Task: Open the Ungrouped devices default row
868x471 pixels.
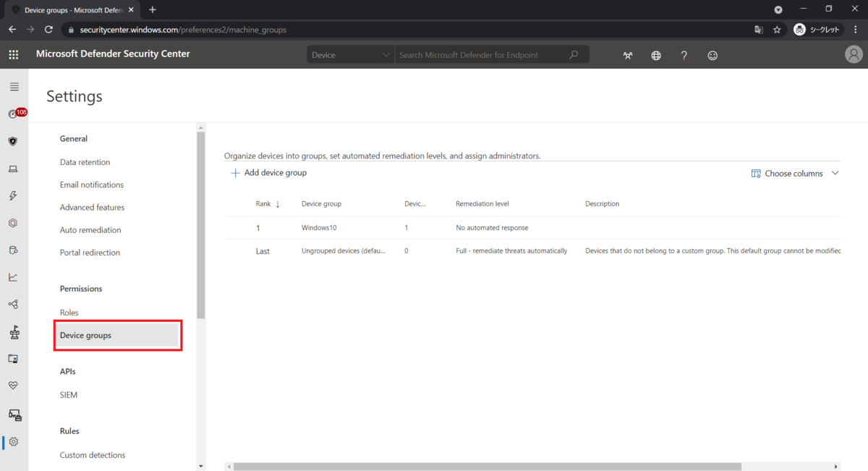Action: coord(532,251)
